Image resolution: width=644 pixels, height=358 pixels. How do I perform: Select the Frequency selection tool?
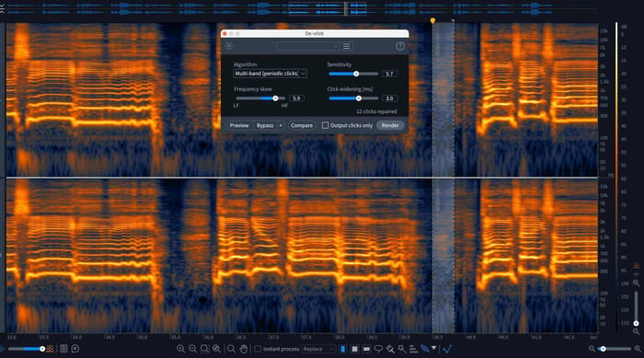[x=366, y=349]
